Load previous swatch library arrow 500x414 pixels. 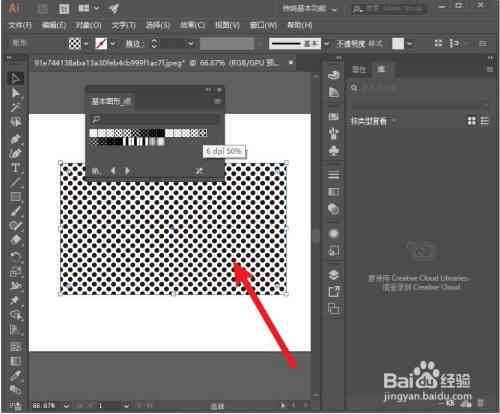pos(113,171)
